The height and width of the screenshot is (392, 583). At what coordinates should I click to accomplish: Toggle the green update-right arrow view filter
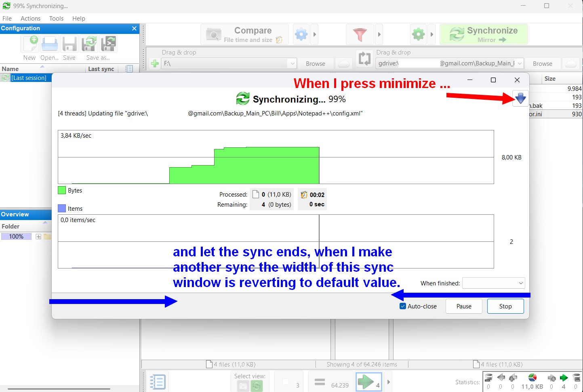tap(368, 382)
